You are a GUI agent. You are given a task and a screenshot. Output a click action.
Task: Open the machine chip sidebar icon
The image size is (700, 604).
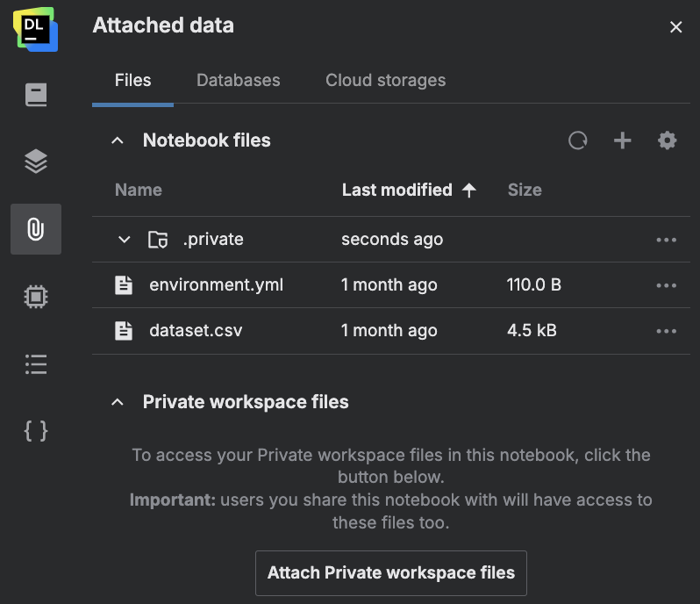[36, 297]
